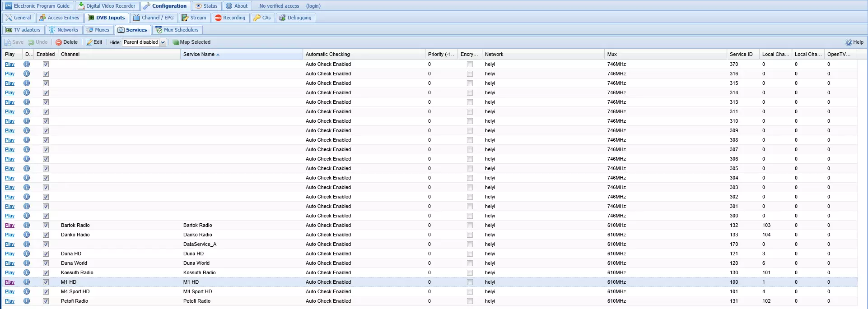
Task: Click the Edit toolbar button
Action: 94,42
